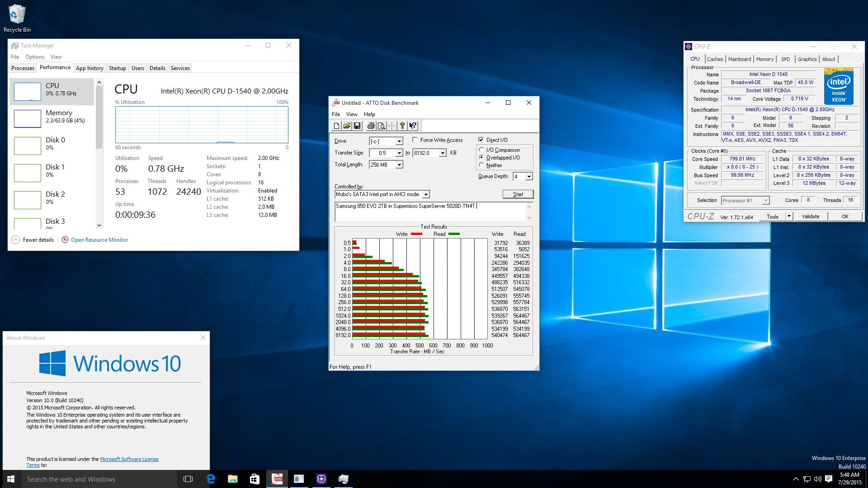Open the Transfer Size maximum 8192.0 dropdown
868x488 pixels.
click(x=443, y=153)
